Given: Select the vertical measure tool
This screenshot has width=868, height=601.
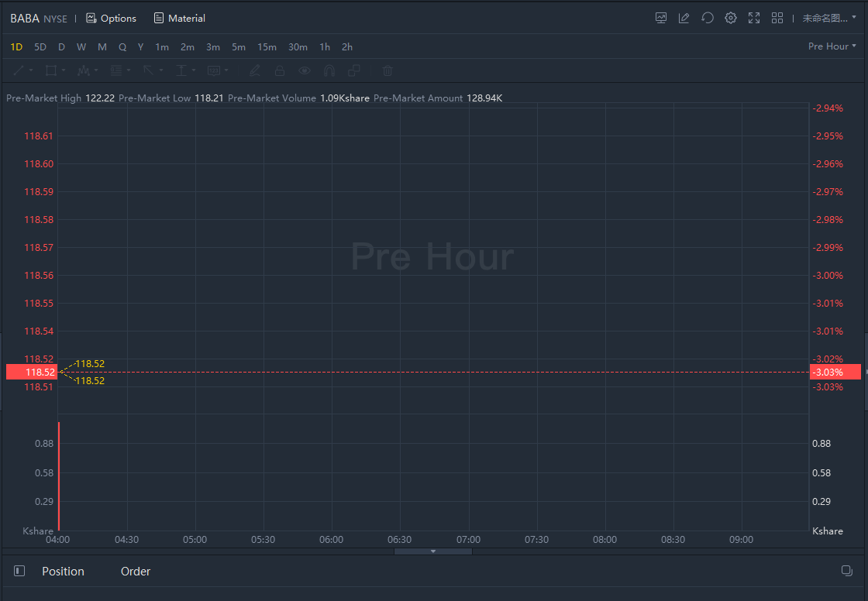Looking at the screenshot, I should tap(181, 70).
